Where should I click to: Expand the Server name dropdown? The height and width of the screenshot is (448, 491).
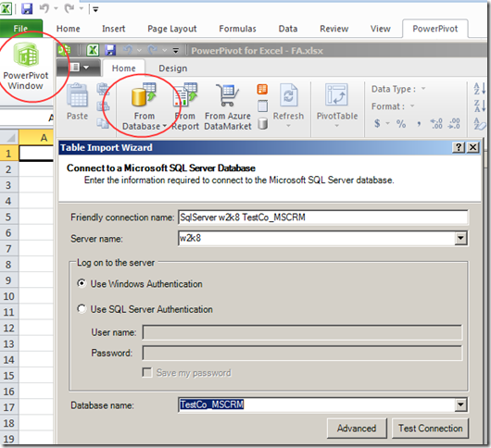(460, 239)
